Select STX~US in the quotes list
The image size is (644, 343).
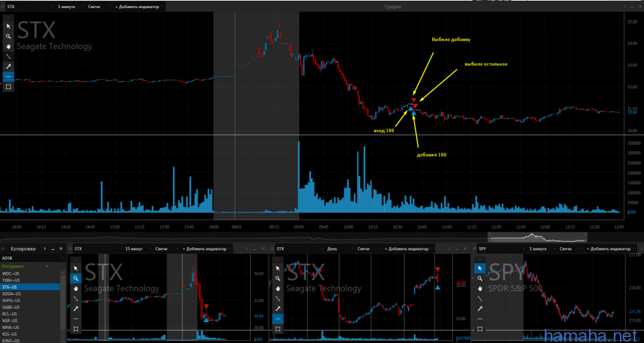(30, 287)
